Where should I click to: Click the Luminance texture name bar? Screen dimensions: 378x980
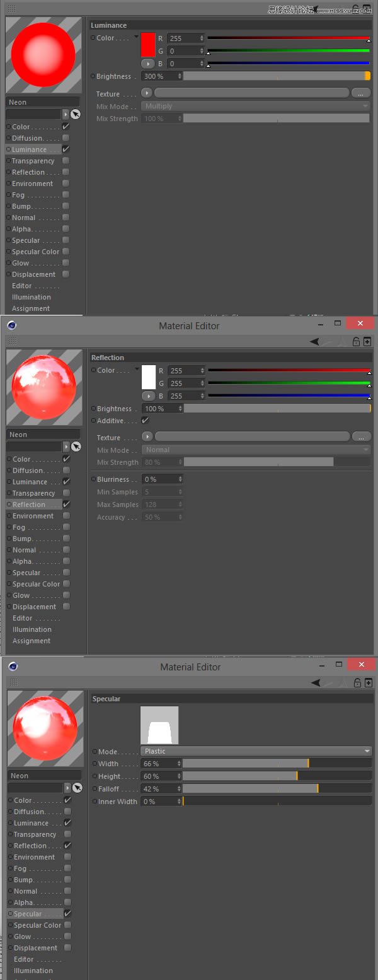(251, 93)
